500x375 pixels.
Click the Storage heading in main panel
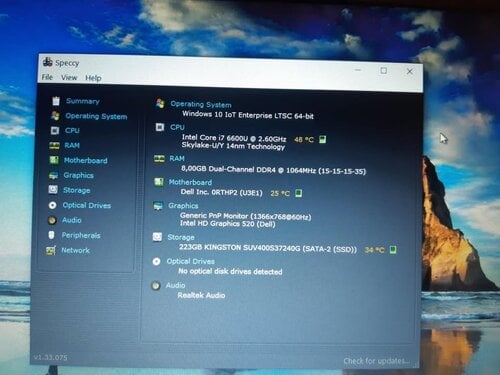(x=181, y=237)
